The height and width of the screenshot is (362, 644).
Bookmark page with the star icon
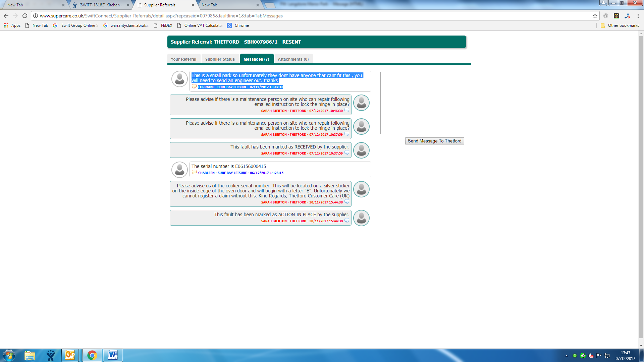[x=595, y=16]
